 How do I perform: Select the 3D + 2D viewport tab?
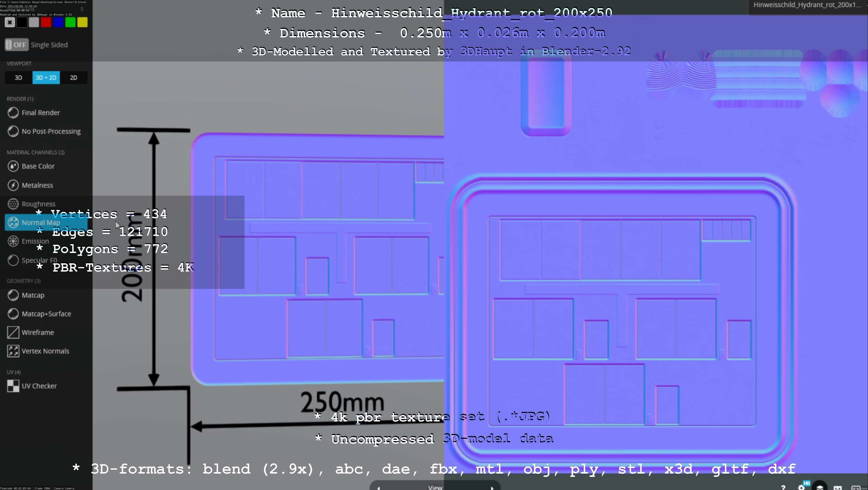(46, 77)
